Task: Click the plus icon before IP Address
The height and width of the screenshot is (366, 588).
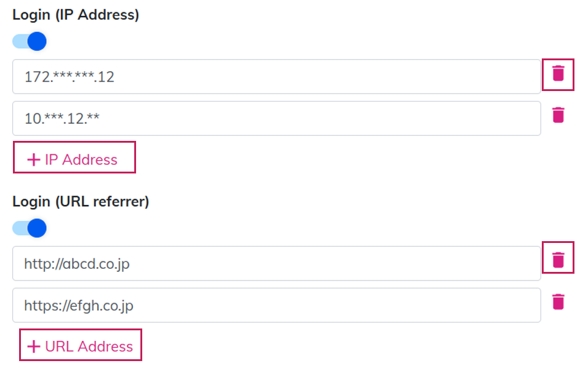Action: point(33,160)
